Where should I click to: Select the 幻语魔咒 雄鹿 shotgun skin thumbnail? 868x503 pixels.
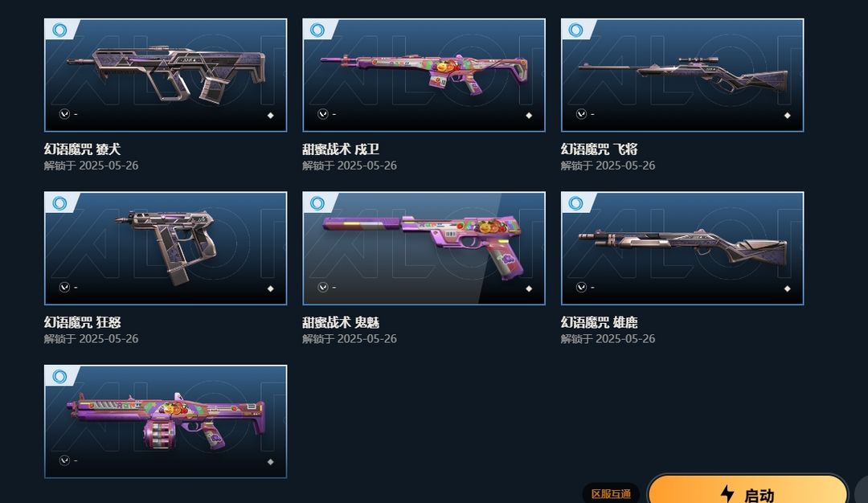coord(682,248)
